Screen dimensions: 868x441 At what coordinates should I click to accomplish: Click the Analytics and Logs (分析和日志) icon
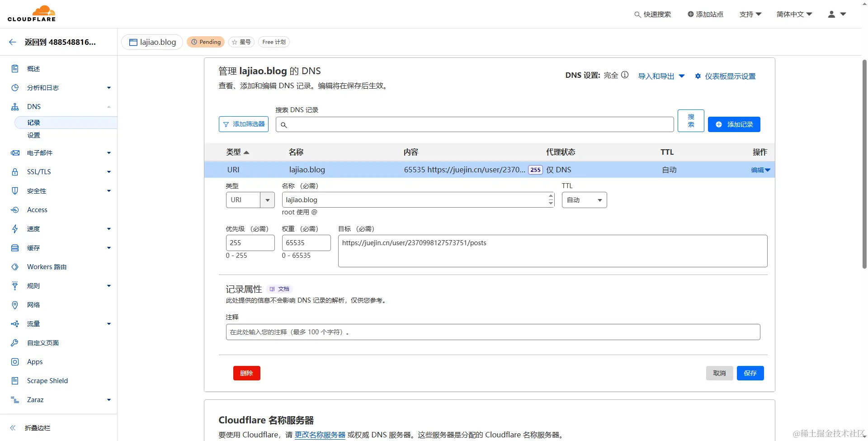click(x=15, y=88)
